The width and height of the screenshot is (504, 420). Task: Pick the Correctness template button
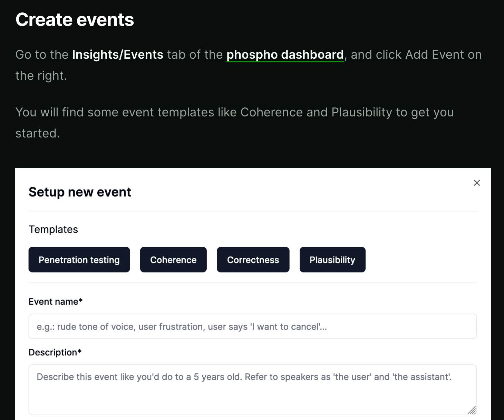coord(253,260)
